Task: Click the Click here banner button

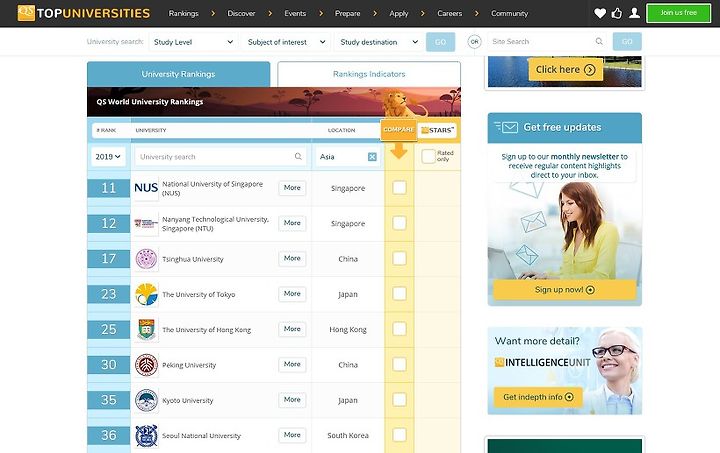Action: click(x=565, y=69)
